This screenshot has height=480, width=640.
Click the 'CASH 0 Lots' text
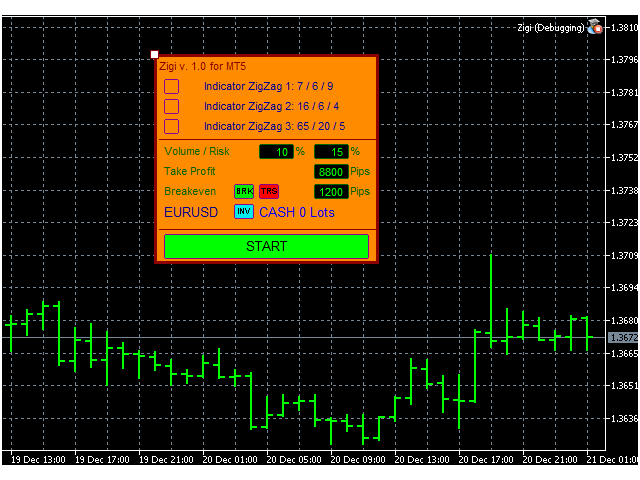(x=297, y=213)
